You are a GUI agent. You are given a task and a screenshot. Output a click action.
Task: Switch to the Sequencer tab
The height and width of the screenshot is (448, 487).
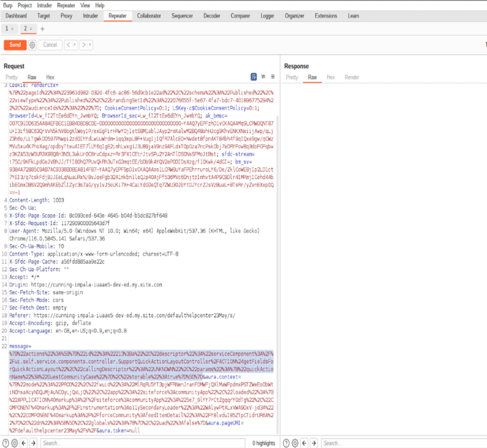(x=182, y=16)
